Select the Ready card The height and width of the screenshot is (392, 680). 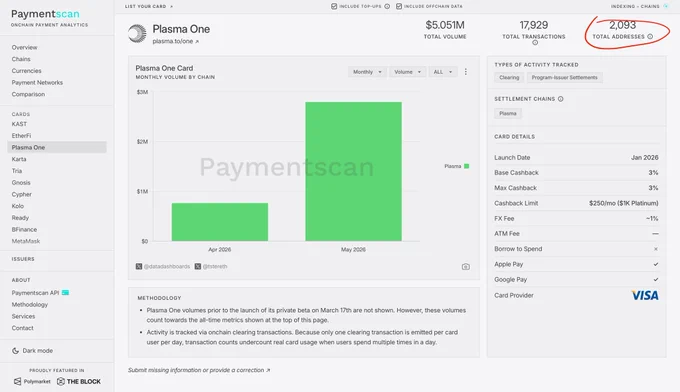pyautogui.click(x=20, y=218)
